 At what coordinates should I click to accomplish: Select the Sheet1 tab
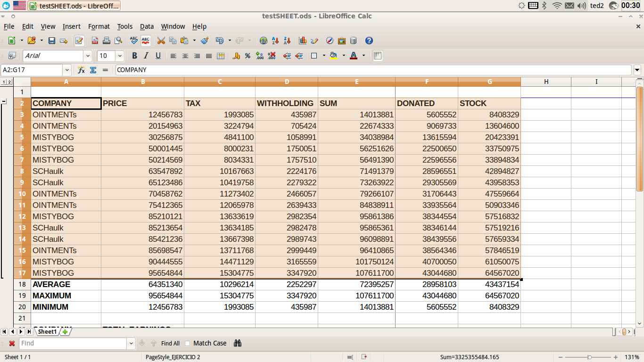(x=47, y=332)
